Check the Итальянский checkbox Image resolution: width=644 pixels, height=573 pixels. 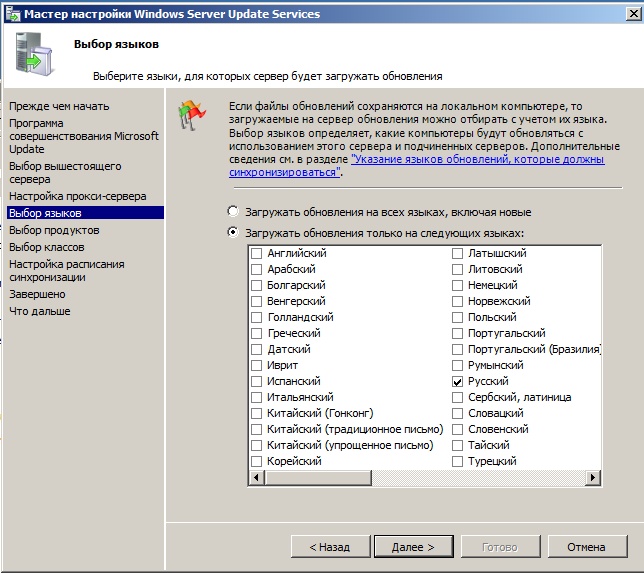tap(257, 397)
